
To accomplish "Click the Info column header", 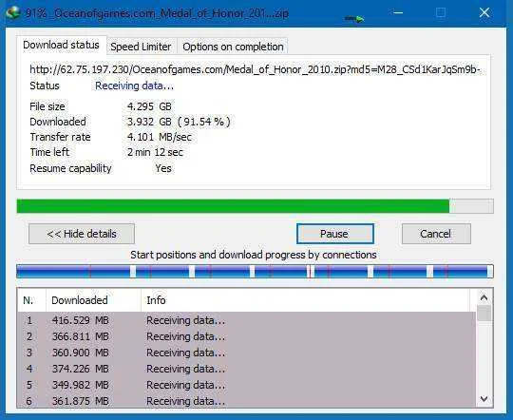I will coord(305,300).
